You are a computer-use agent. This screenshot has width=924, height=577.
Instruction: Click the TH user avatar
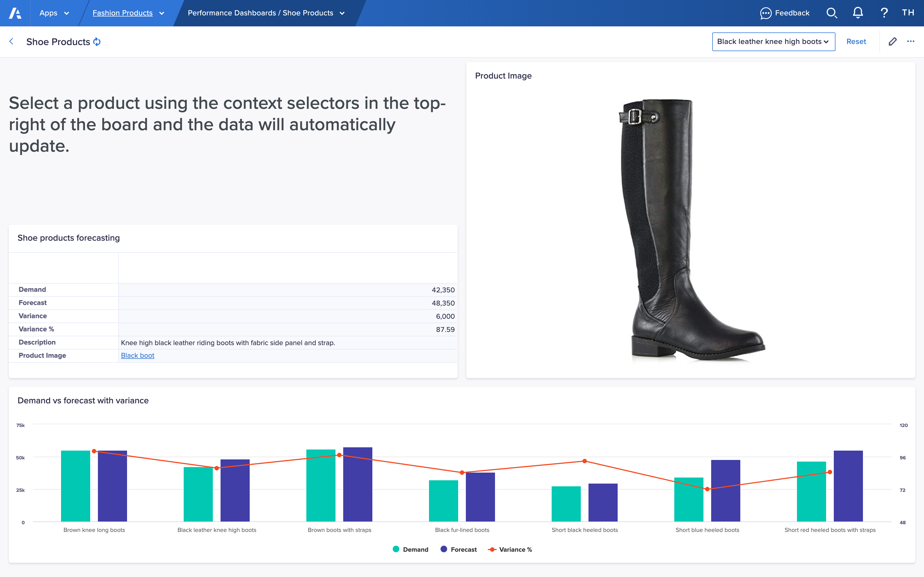[x=908, y=13]
